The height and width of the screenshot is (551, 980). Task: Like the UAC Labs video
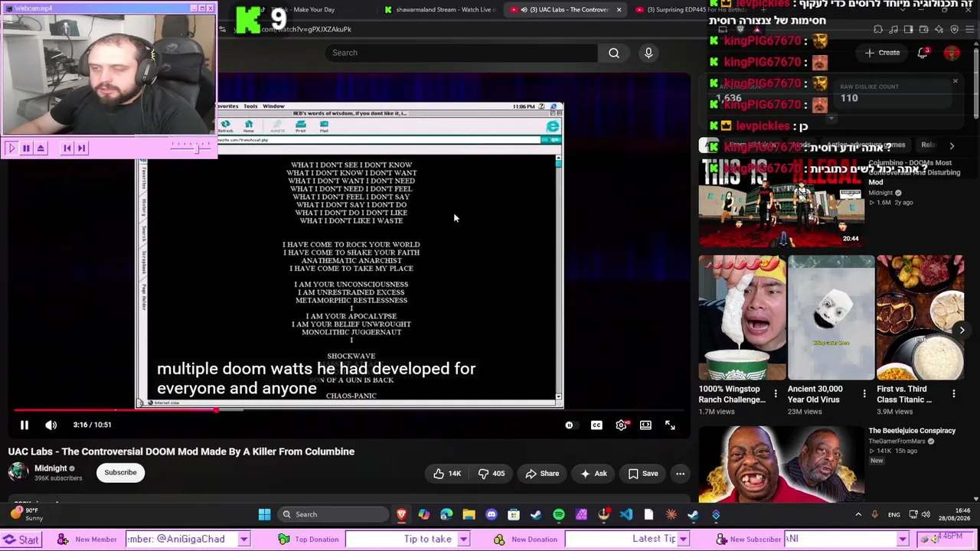pyautogui.click(x=446, y=473)
